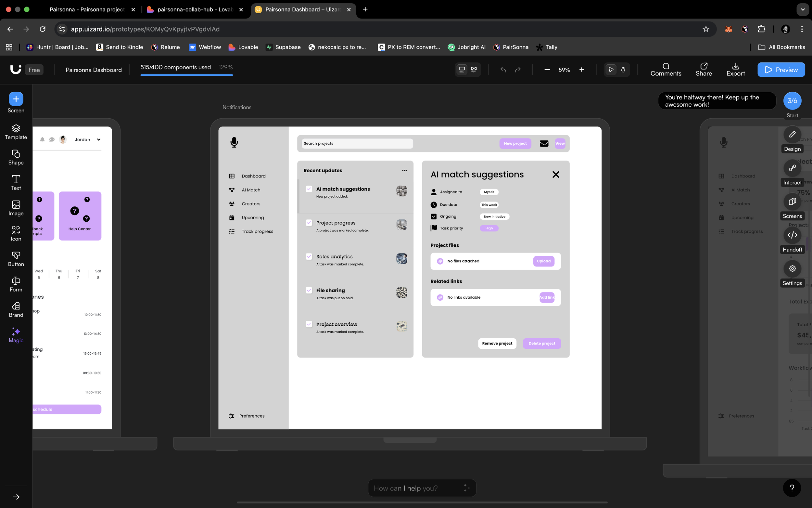Click the Preview button

tap(781, 70)
